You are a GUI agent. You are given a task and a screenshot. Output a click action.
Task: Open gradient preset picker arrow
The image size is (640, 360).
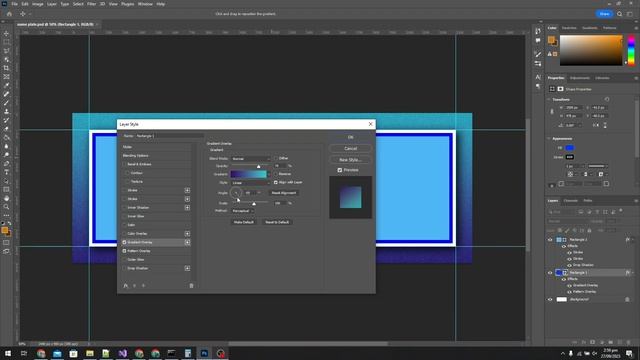click(x=269, y=174)
